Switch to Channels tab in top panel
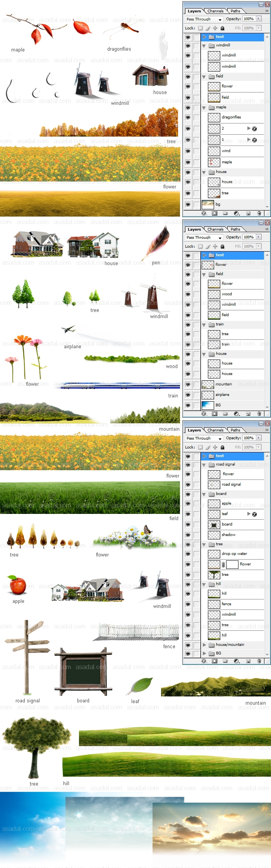This screenshot has height=868, width=271. tap(215, 11)
